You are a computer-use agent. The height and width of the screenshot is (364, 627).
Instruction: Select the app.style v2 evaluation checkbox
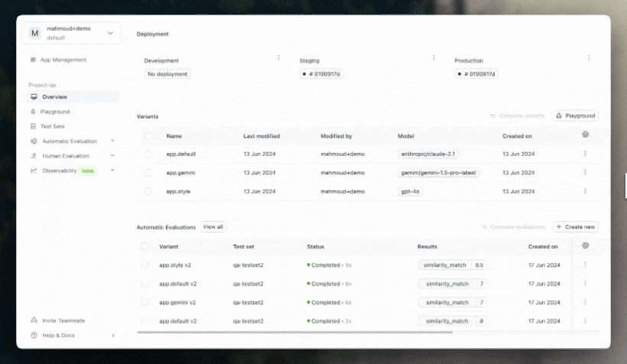point(145,265)
